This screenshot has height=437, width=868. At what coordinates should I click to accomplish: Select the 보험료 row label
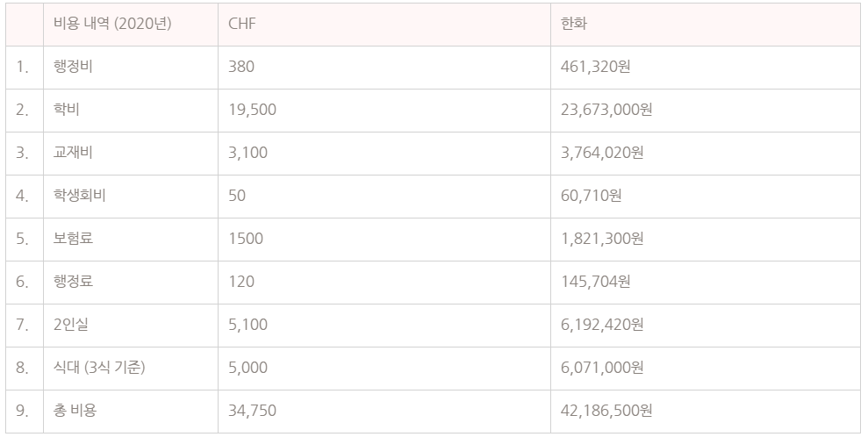coord(73,239)
